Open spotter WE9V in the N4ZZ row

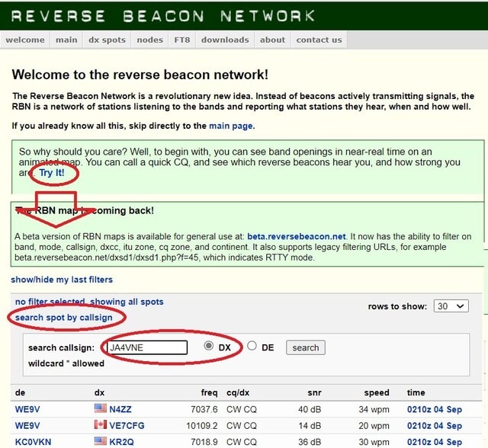[27, 409]
